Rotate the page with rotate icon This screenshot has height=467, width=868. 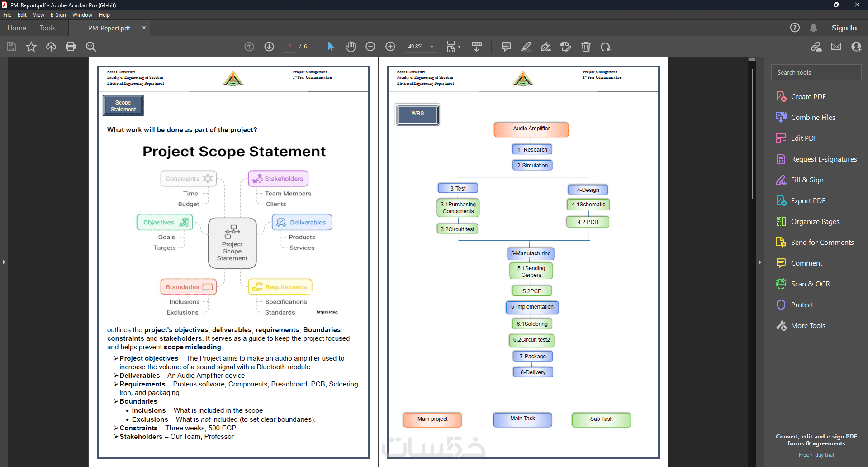click(606, 47)
